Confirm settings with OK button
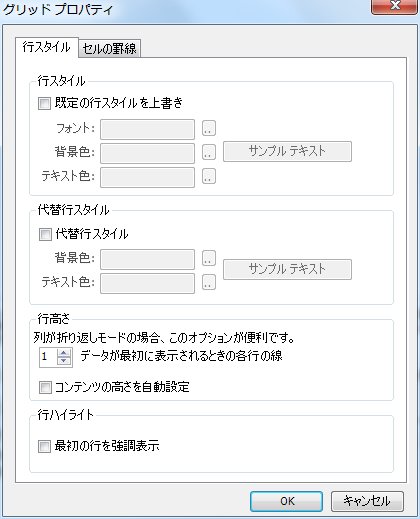 click(x=286, y=501)
